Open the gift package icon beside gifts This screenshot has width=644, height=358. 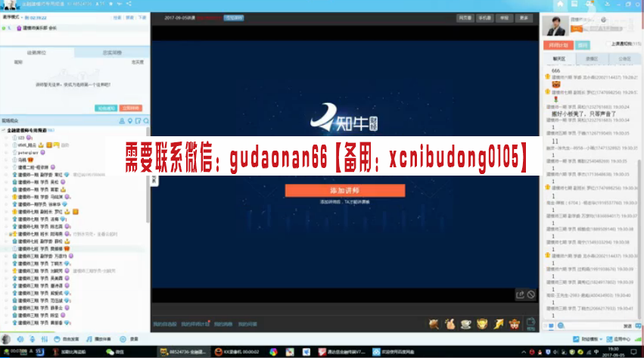pos(530,323)
